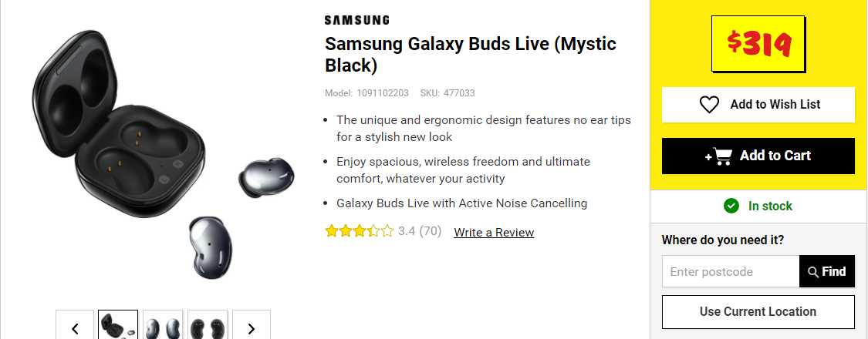868x339 pixels.
Task: Click the shopping cart icon
Action: 720,156
